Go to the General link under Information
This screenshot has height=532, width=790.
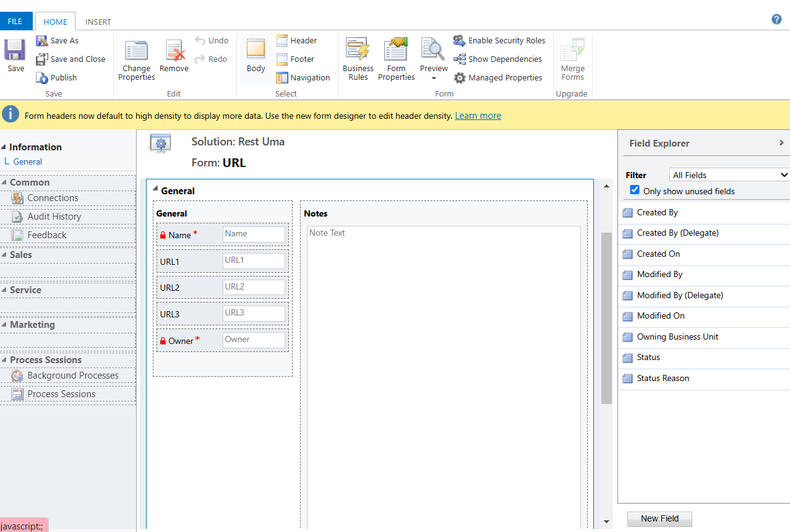click(x=28, y=161)
